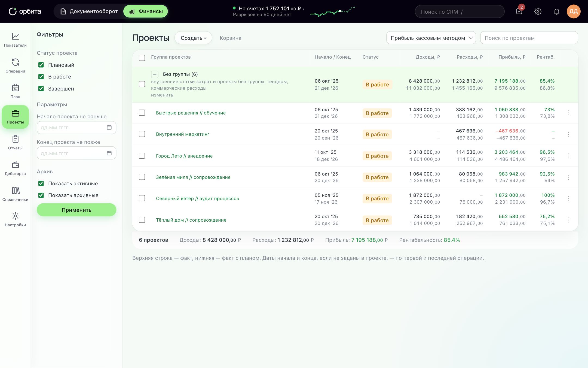Uncheck Показать активные
This screenshot has height=368, width=588.
pyautogui.click(x=41, y=183)
